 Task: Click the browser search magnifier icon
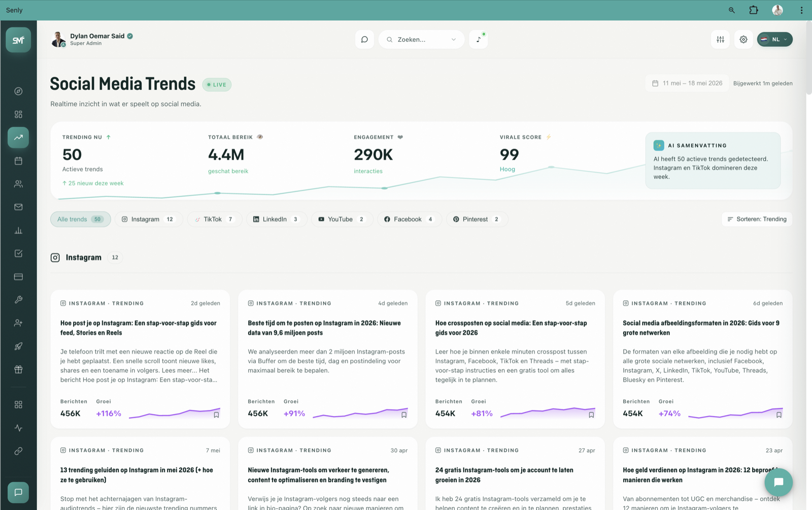pyautogui.click(x=732, y=10)
